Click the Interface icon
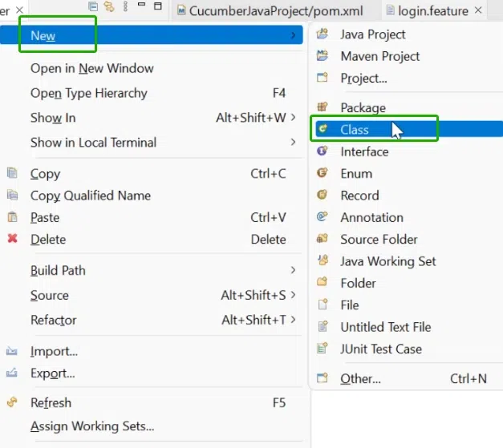The height and width of the screenshot is (448, 503). 322,151
